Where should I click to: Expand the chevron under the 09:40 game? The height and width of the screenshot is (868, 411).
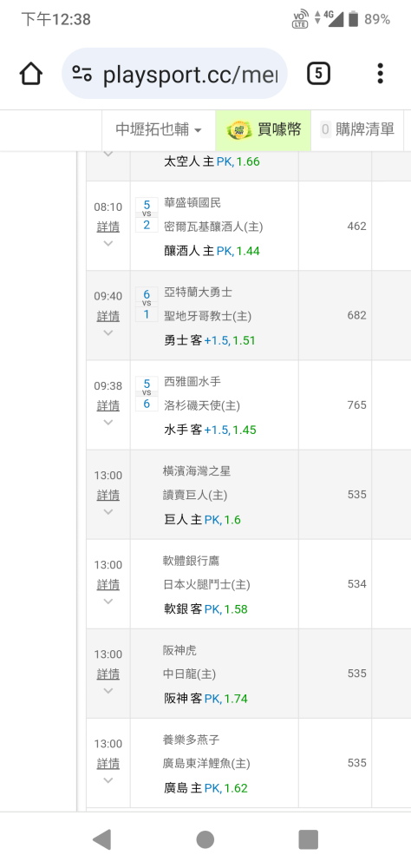pos(108,332)
